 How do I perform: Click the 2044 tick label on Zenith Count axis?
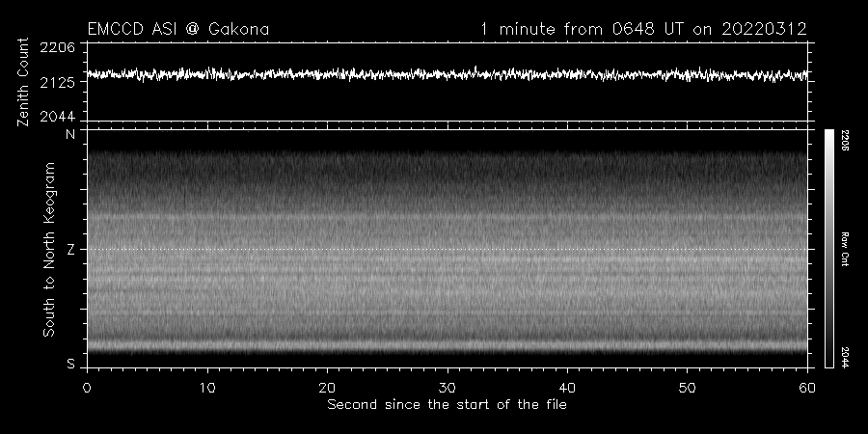(x=58, y=117)
